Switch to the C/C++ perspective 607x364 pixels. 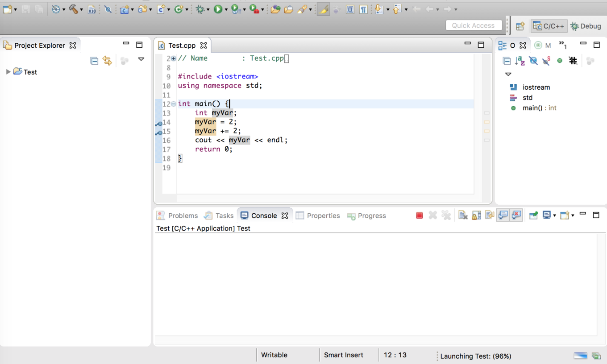click(x=549, y=26)
